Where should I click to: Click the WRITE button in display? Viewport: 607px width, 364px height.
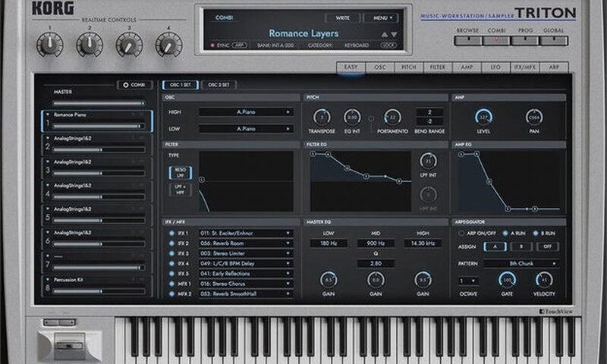click(x=343, y=17)
